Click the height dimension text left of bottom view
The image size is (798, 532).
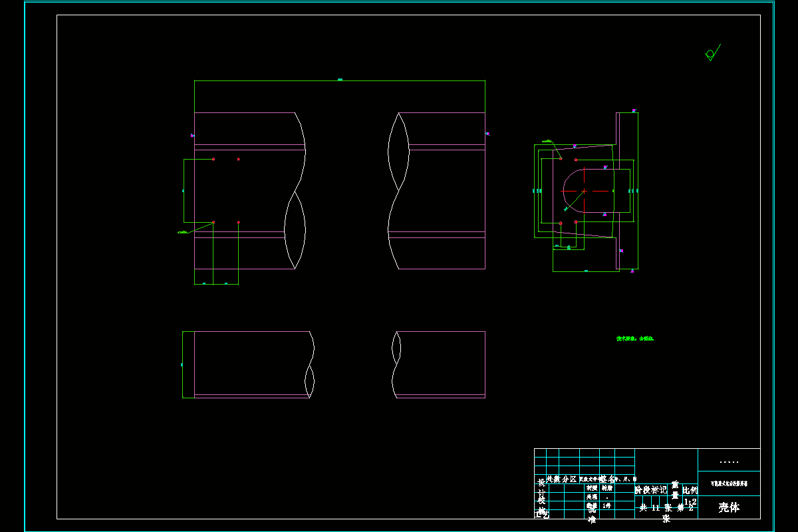182,364
